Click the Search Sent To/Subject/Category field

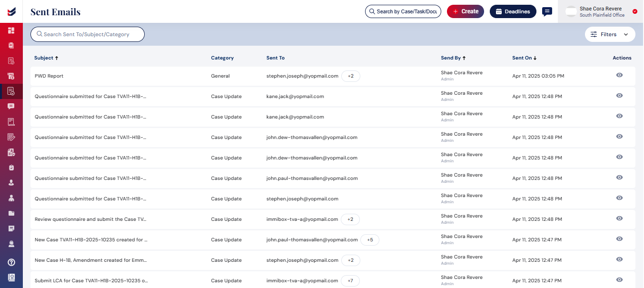[x=88, y=34]
